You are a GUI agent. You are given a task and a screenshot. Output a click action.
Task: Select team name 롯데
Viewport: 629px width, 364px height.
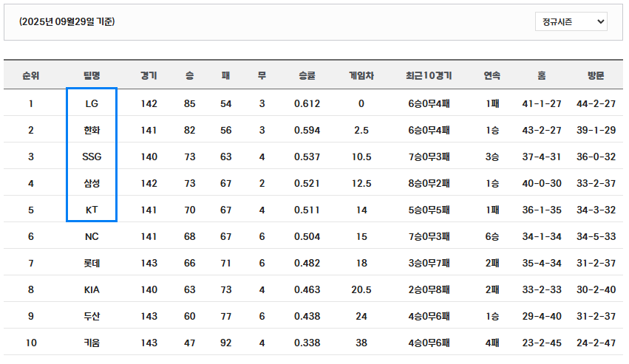(92, 264)
